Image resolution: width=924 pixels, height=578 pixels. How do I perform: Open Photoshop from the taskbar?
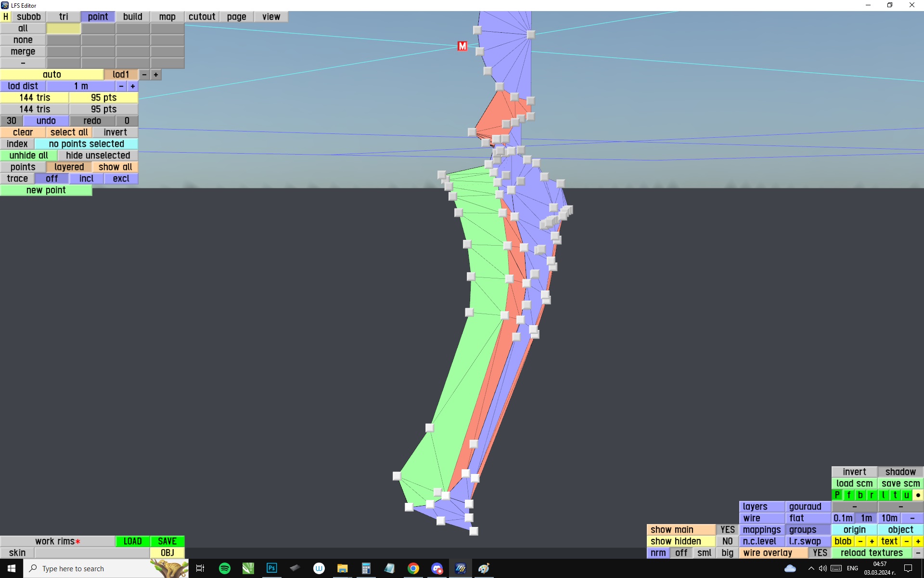(x=272, y=568)
